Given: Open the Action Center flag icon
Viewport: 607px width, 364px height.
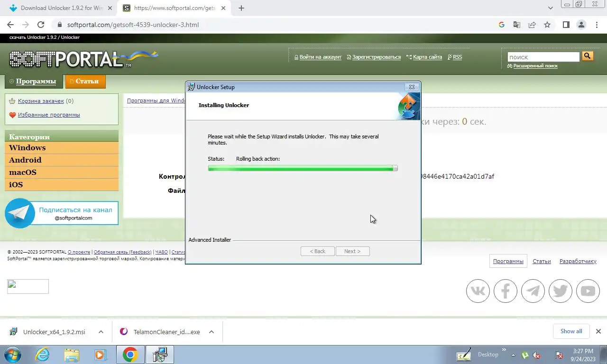Looking at the screenshot, I should [559, 355].
